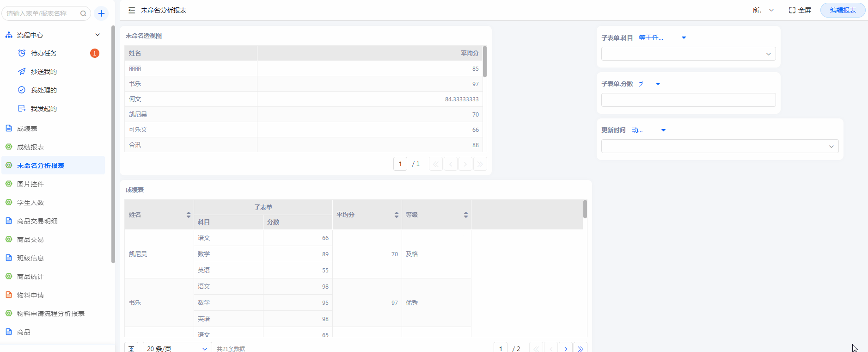Screen dimensions: 868x352
Task: Open the 子表单.科目 value dropdown
Action: point(688,54)
